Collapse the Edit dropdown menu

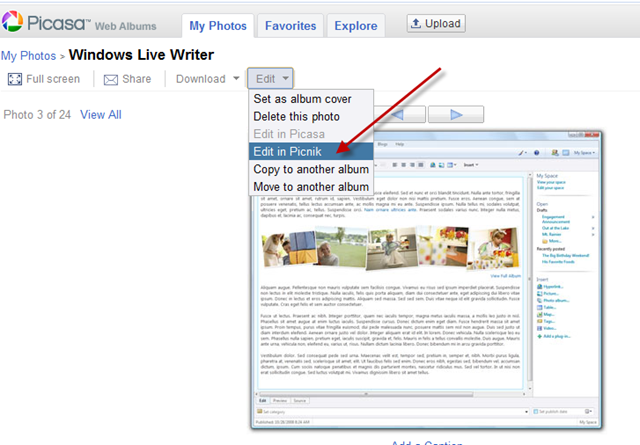pos(270,78)
